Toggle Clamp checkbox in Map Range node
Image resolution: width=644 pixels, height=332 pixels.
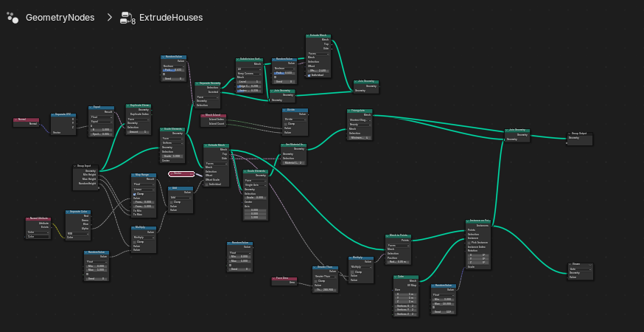click(135, 194)
